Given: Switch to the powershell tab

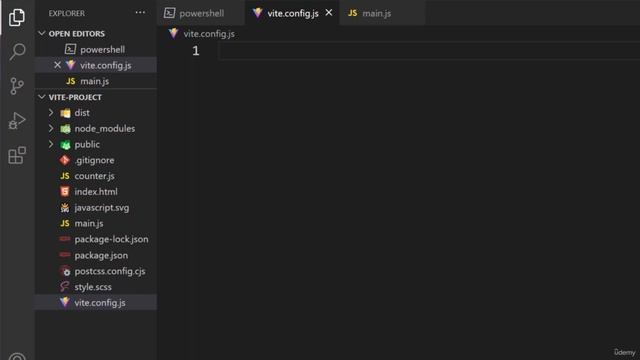Looking at the screenshot, I should coord(201,13).
